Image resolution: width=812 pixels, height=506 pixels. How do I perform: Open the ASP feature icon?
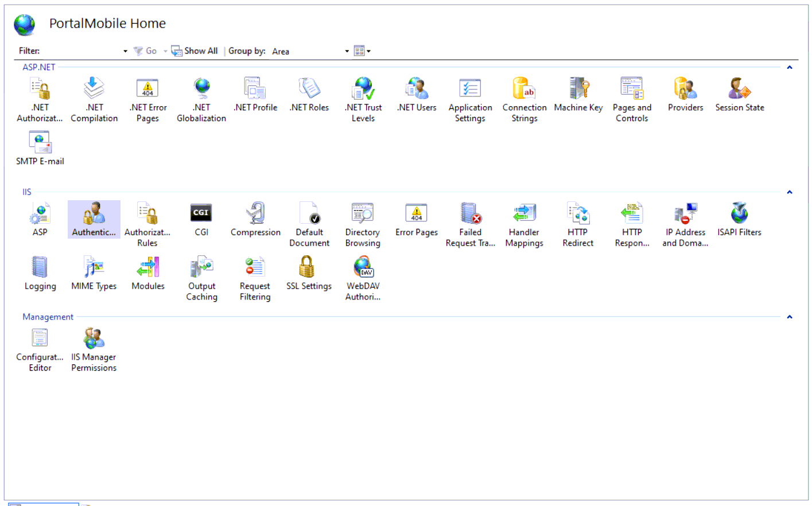(x=40, y=220)
